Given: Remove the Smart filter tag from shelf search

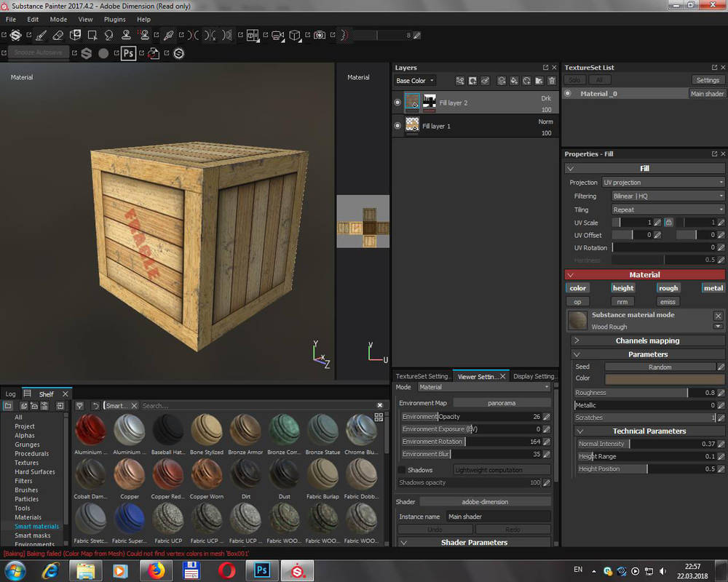Looking at the screenshot, I should 135,406.
